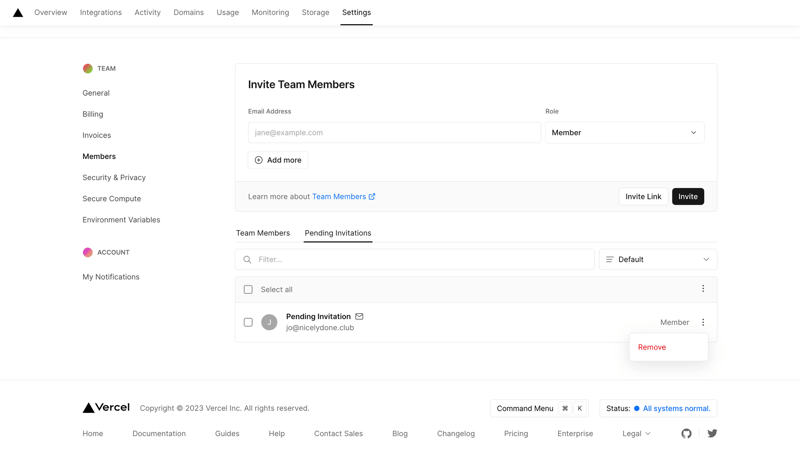800x459 pixels.
Task: Open the Team Members documentation link
Action: pyautogui.click(x=344, y=196)
